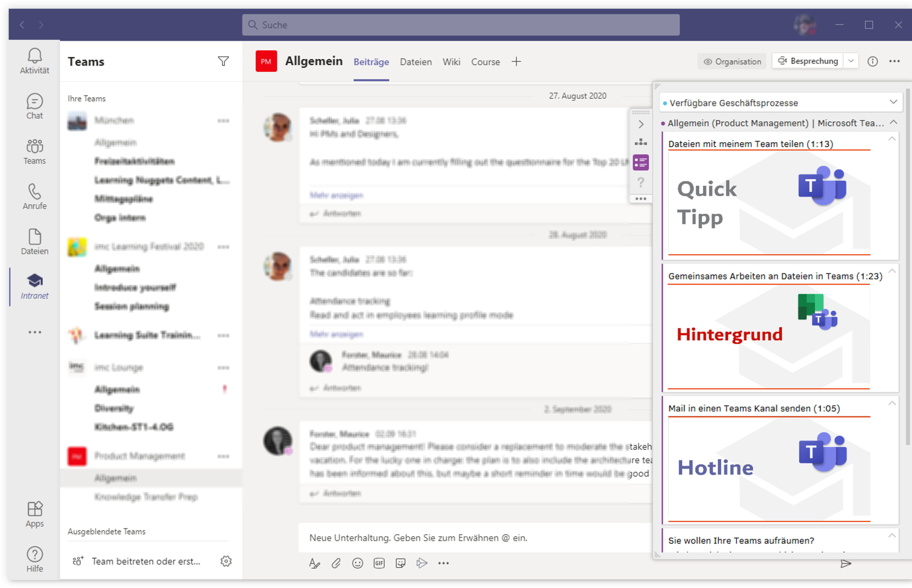Viewport: 912px width, 588px height.
Task: Click the purple list icon on side panel strip
Action: (641, 162)
